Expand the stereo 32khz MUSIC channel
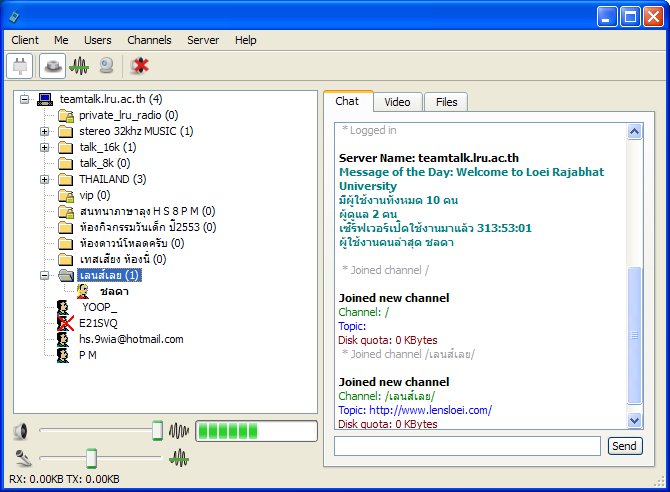 click(x=44, y=131)
